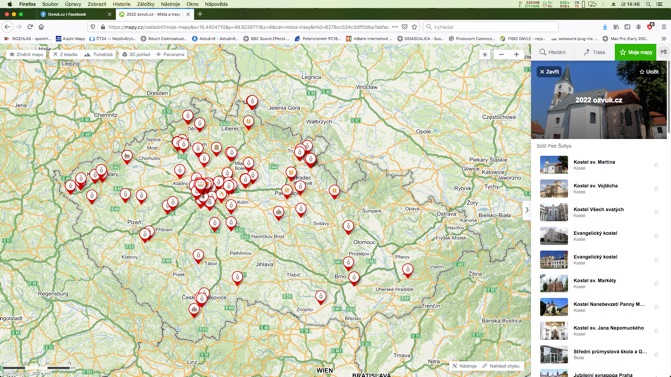Click the mapy.cz URL address bar
Image resolution: width=671 pixels, height=377 pixels.
(248, 27)
